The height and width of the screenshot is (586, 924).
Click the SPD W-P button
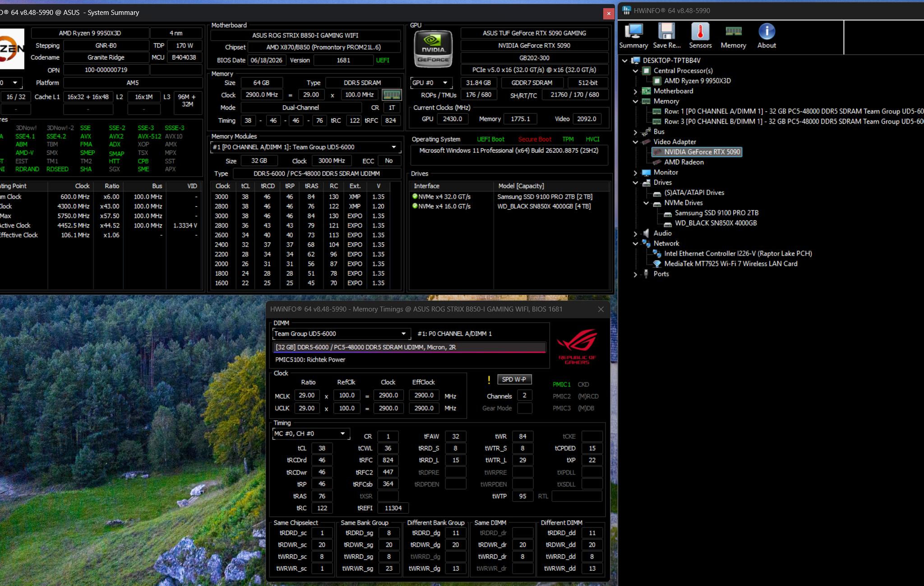click(514, 380)
